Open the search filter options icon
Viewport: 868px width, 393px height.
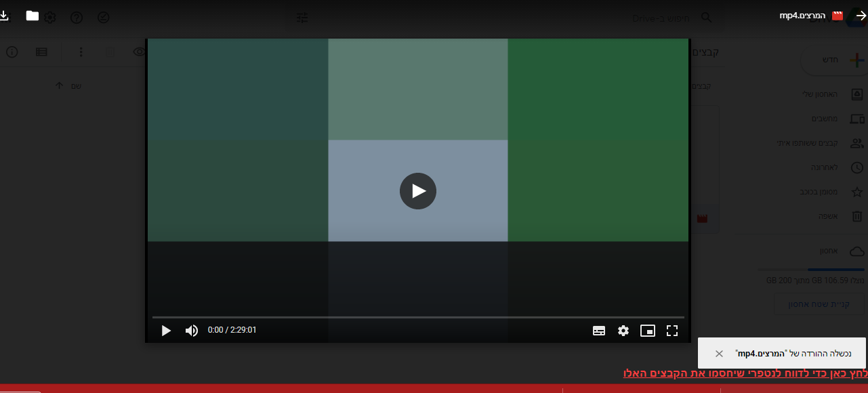coord(302,18)
